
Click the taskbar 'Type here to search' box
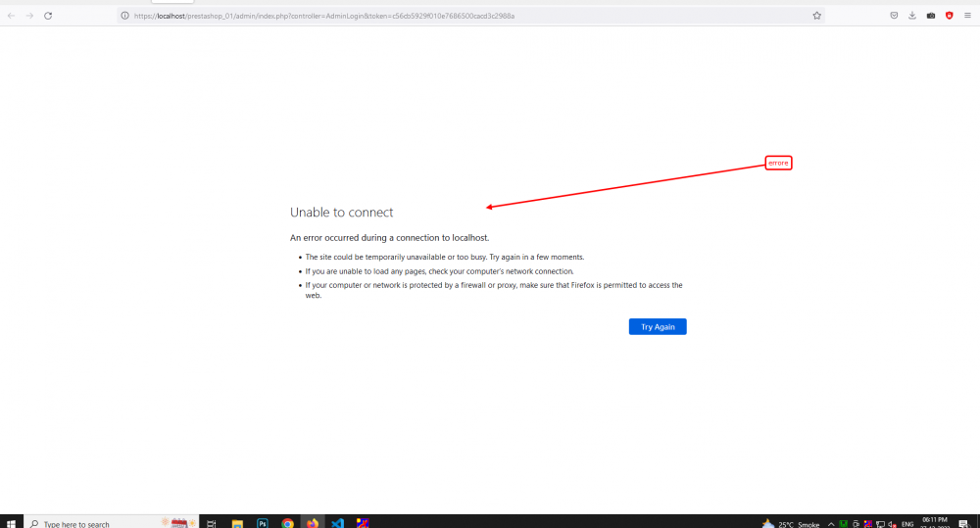(111, 523)
